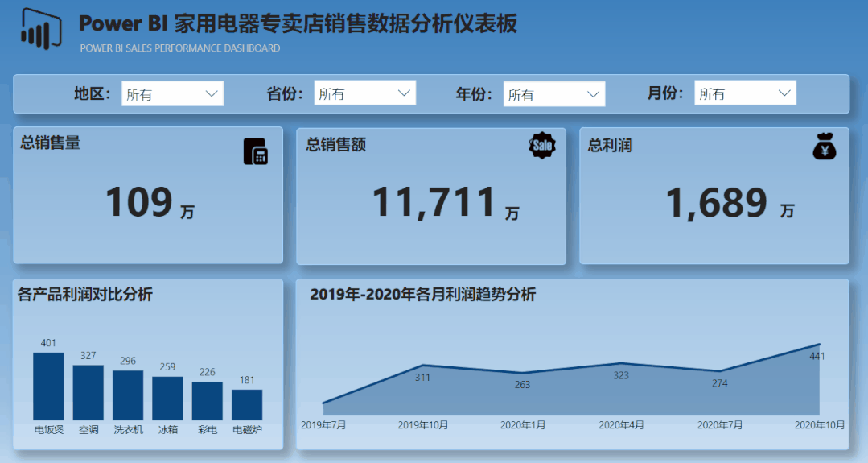Click the 年份: filter label
This screenshot has width=868, height=463.
[x=474, y=93]
